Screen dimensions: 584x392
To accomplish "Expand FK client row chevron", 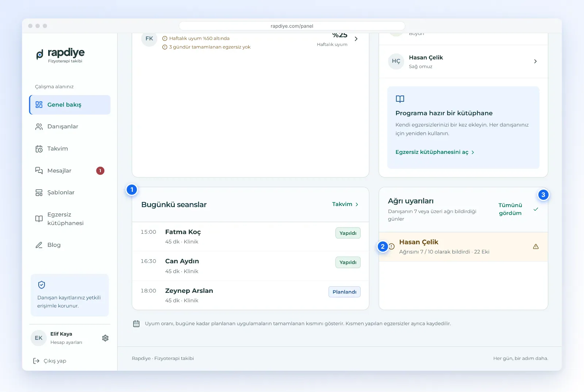I will point(356,39).
